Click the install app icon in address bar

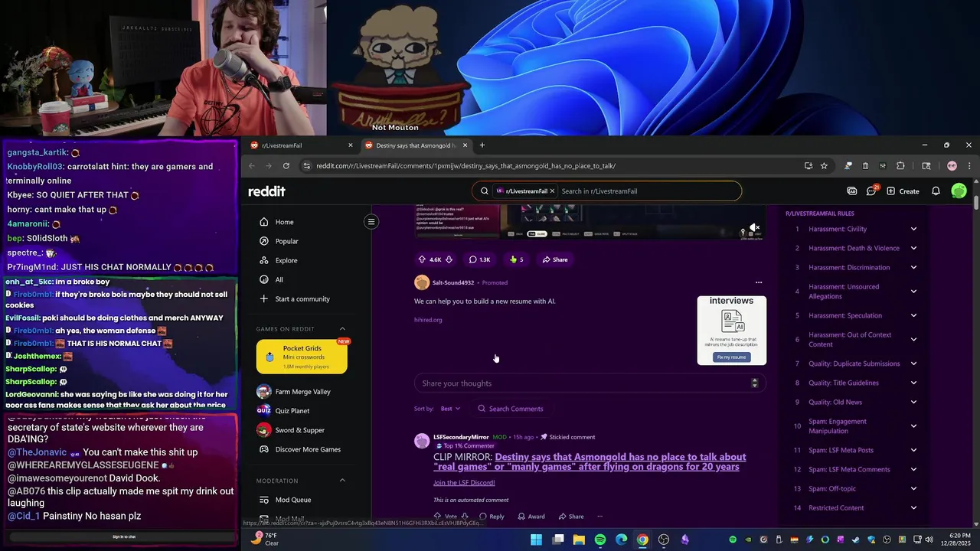click(x=808, y=165)
